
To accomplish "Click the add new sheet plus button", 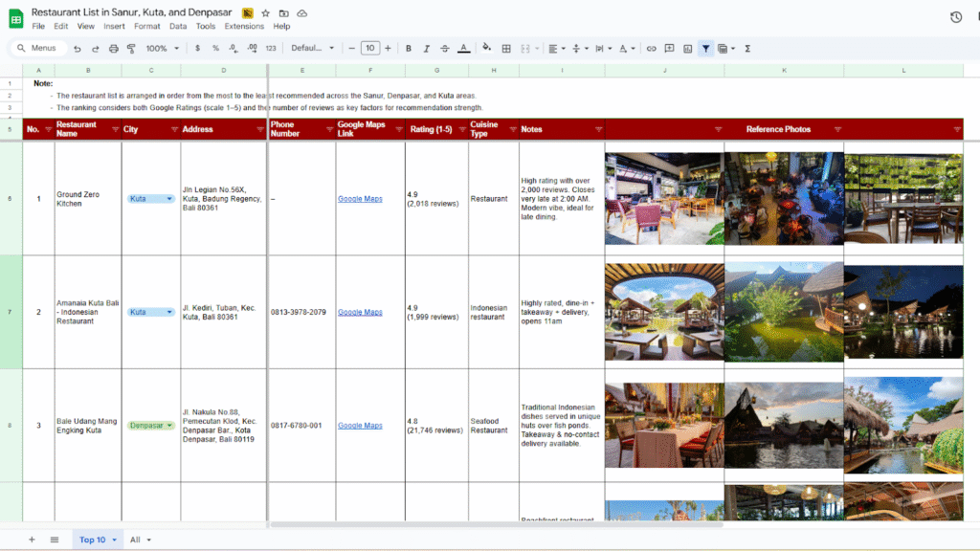I will click(x=32, y=540).
